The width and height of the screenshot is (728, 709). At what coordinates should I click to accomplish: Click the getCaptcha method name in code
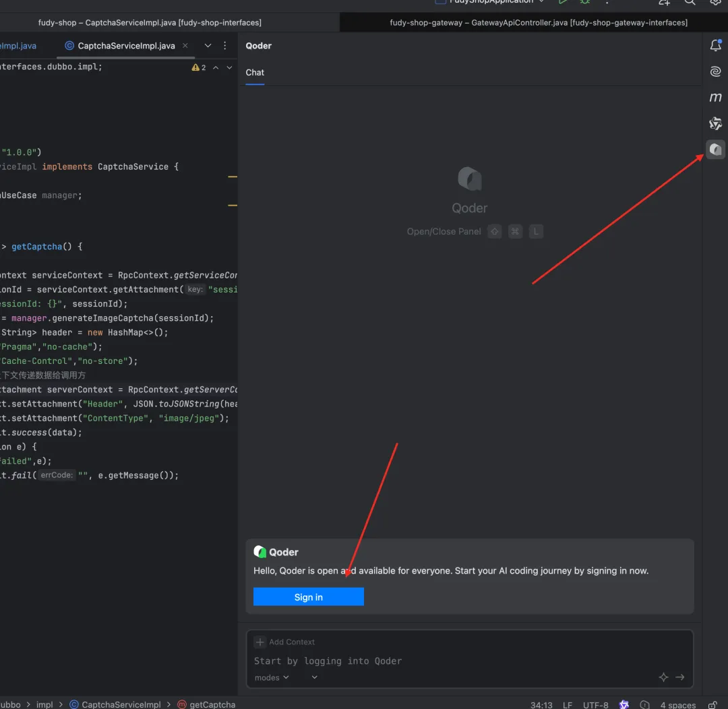tap(36, 247)
